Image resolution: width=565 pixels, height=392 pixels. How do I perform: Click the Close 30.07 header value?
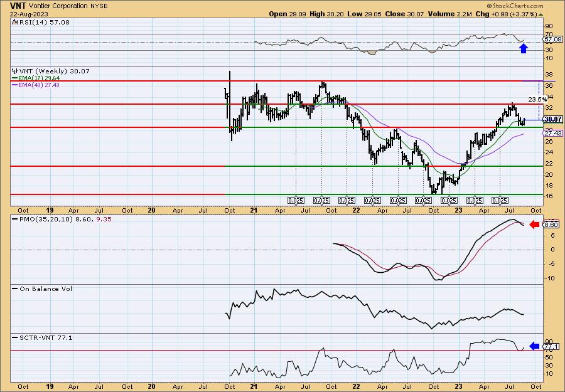coord(405,14)
